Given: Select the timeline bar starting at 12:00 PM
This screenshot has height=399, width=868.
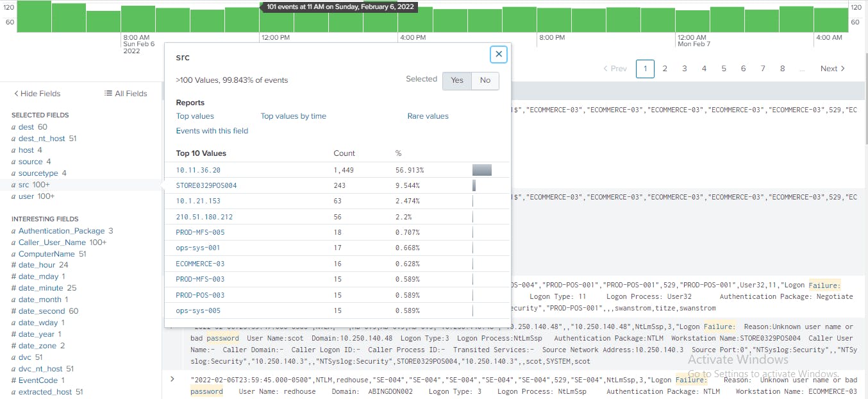Looking at the screenshot, I should [x=276, y=21].
